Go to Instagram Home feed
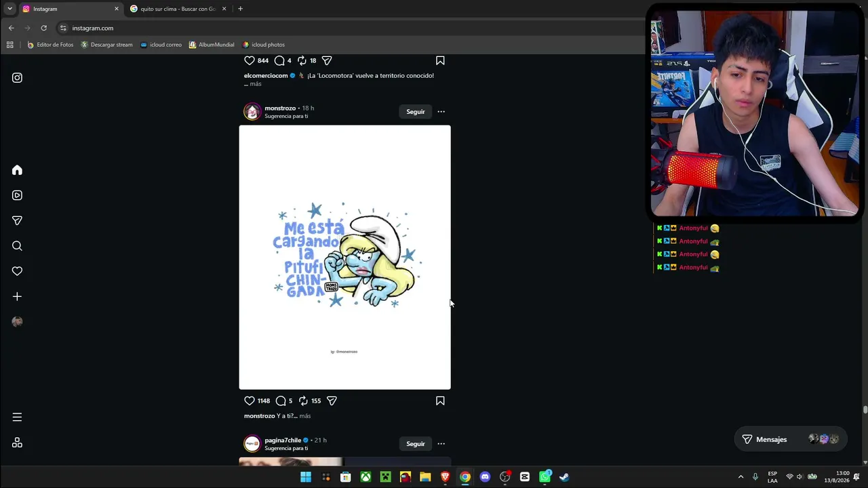868x488 pixels. pyautogui.click(x=17, y=170)
